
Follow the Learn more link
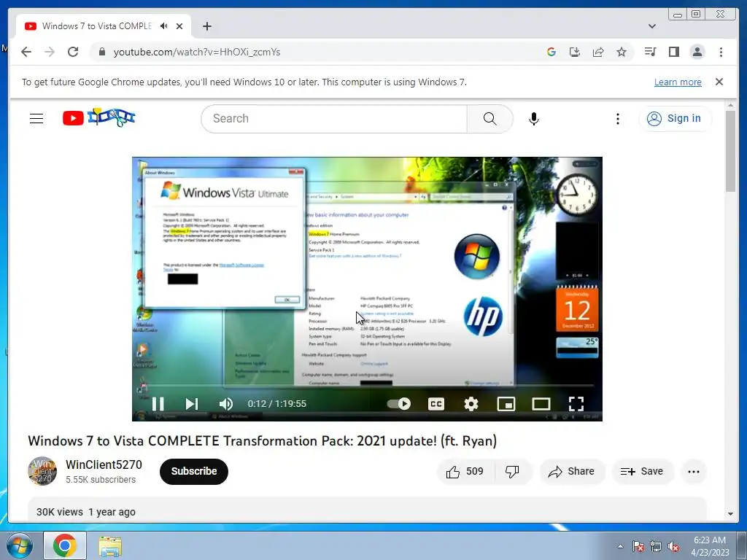678,82
